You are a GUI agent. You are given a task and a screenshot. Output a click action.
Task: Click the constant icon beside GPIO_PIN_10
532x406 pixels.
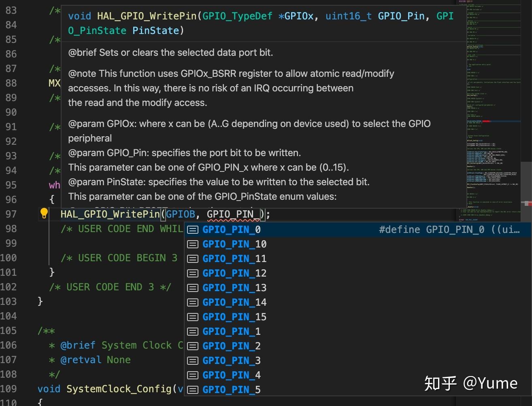tap(193, 244)
